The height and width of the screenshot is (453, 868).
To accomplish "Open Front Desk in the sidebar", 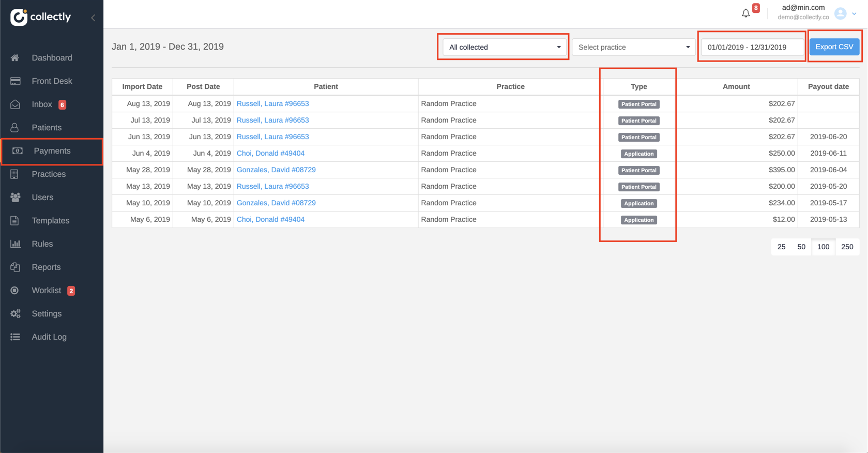I will [52, 81].
